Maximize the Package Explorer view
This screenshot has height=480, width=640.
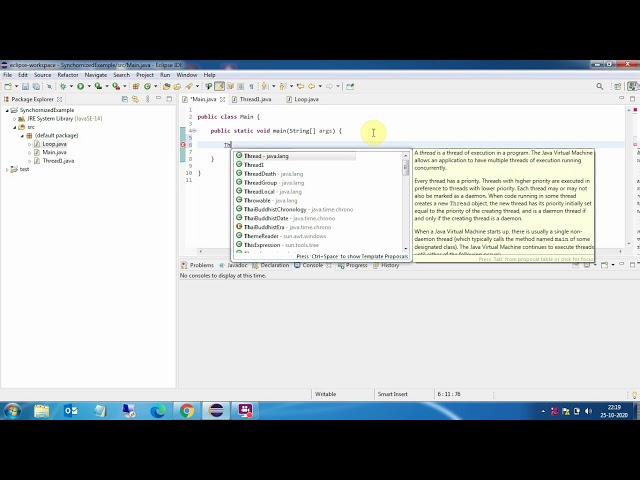pyautogui.click(x=169, y=99)
